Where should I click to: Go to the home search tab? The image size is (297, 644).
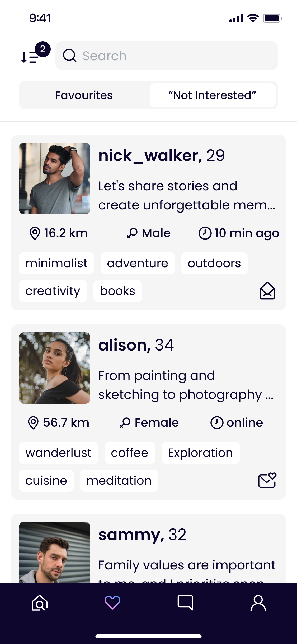tap(40, 603)
